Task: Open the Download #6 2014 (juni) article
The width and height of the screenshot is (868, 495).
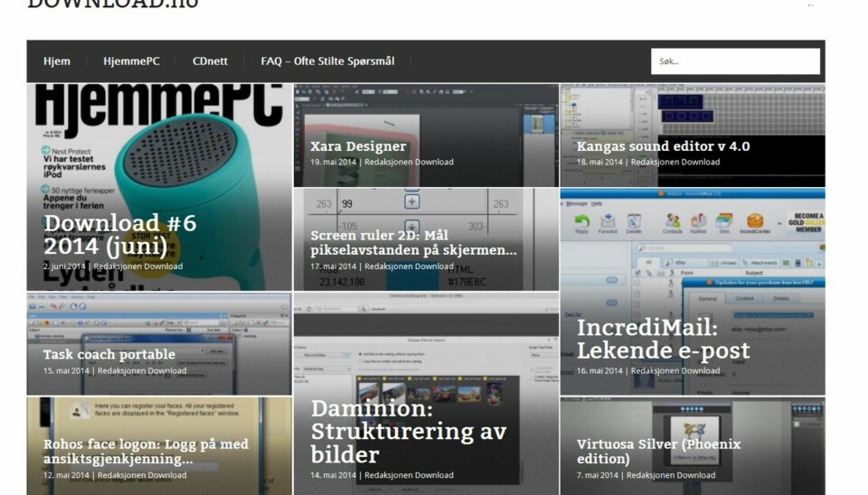Action: (120, 235)
